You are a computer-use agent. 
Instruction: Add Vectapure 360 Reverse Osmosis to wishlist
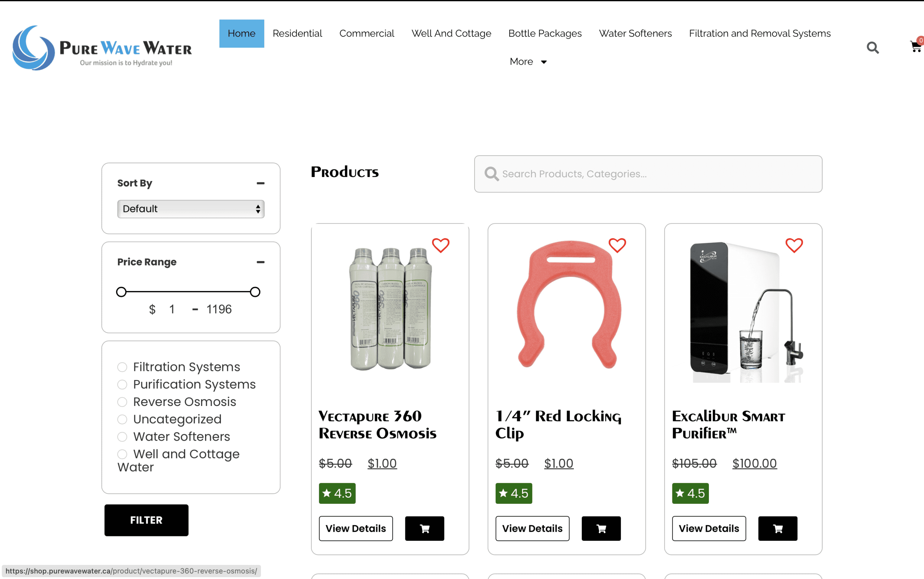(x=440, y=246)
